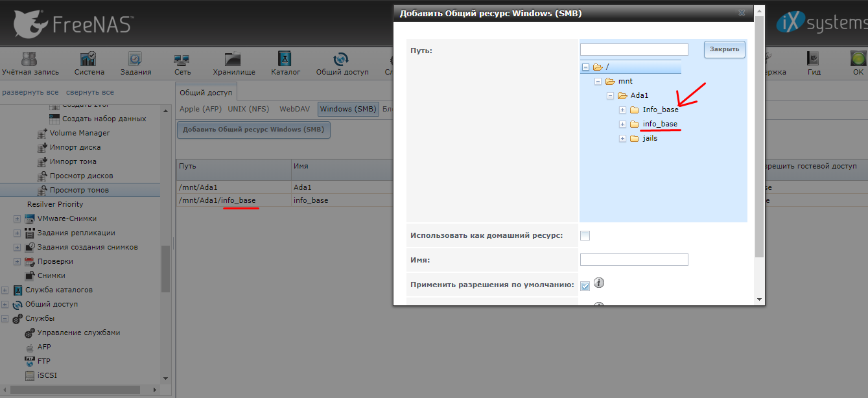Click 'развернуть все' link
Image resolution: width=868 pixels, height=398 pixels.
pyautogui.click(x=30, y=93)
